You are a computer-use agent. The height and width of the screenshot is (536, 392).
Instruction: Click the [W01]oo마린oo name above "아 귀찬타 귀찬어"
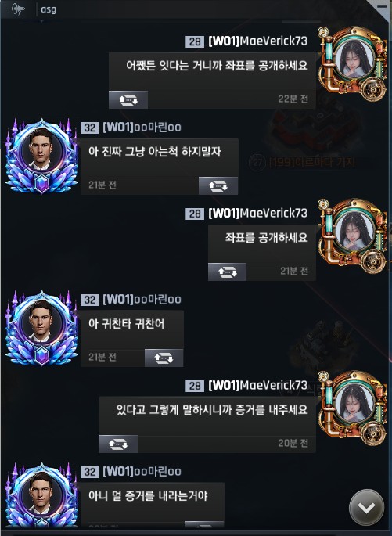(142, 300)
